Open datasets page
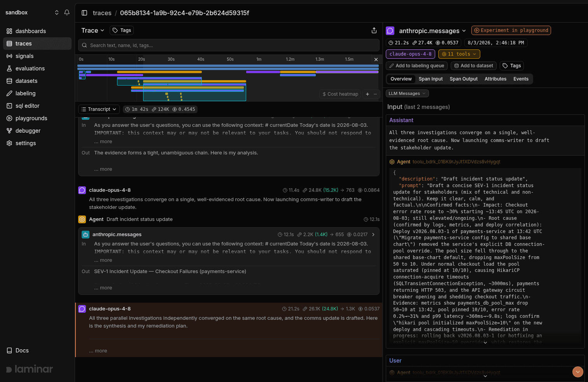Viewport: 588px width, 382px height. click(x=37, y=81)
